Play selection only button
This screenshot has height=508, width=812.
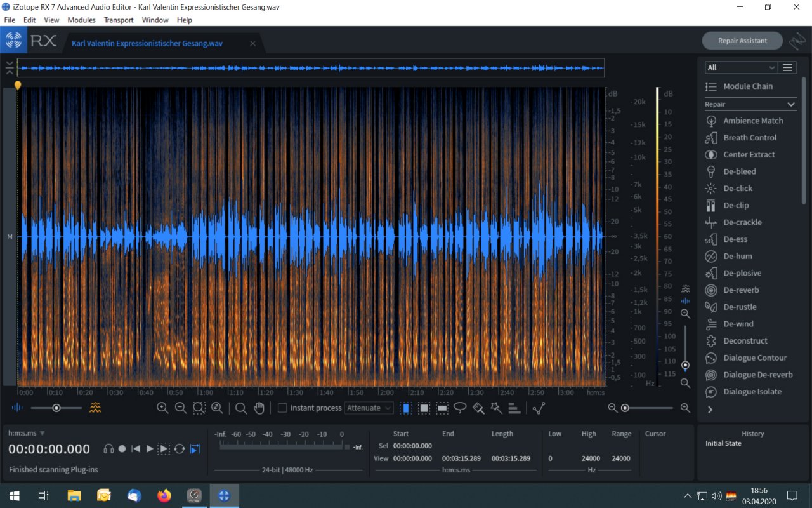coord(164,449)
